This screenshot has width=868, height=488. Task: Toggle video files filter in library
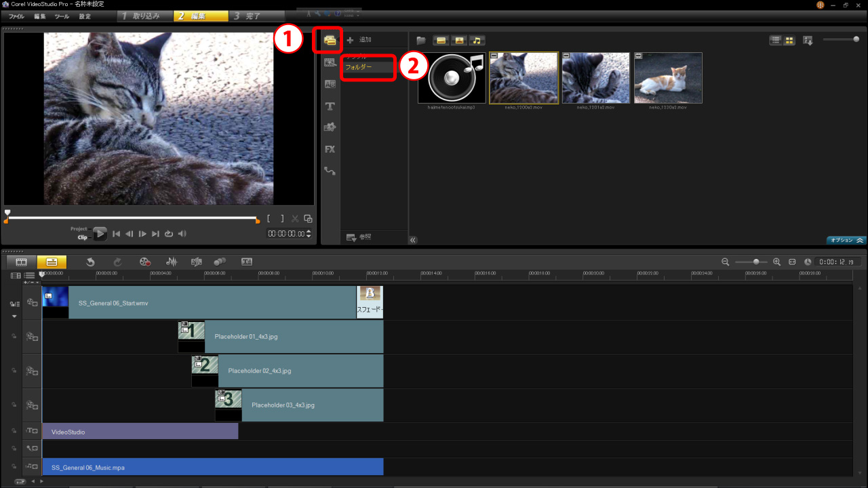(x=441, y=41)
